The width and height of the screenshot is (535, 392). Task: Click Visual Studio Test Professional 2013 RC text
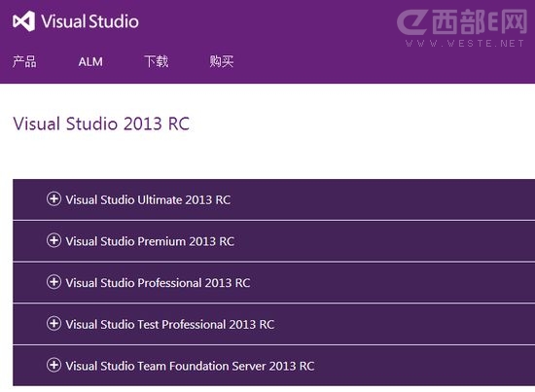click(x=170, y=325)
